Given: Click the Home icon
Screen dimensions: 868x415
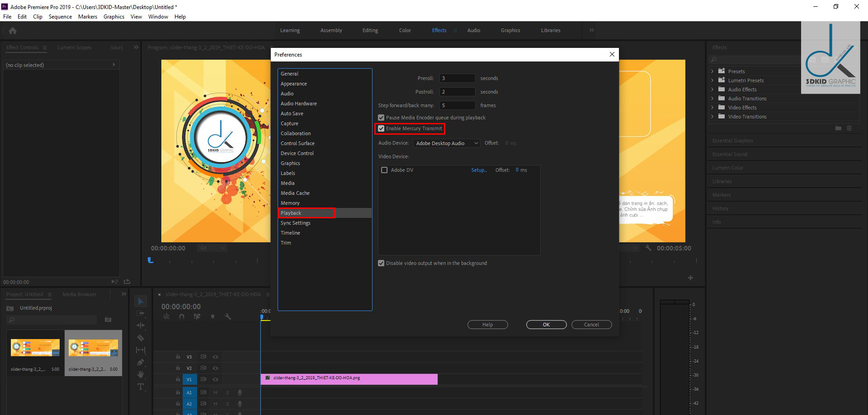Looking at the screenshot, I should tap(13, 31).
